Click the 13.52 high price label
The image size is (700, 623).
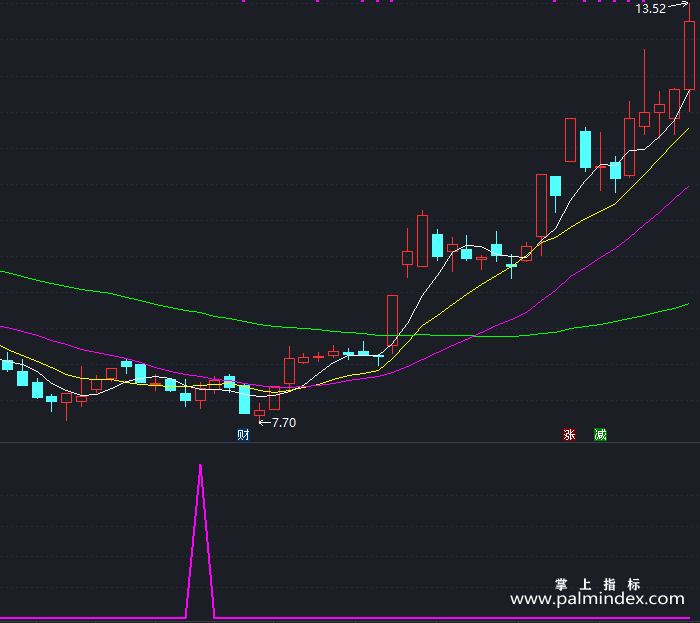point(650,8)
